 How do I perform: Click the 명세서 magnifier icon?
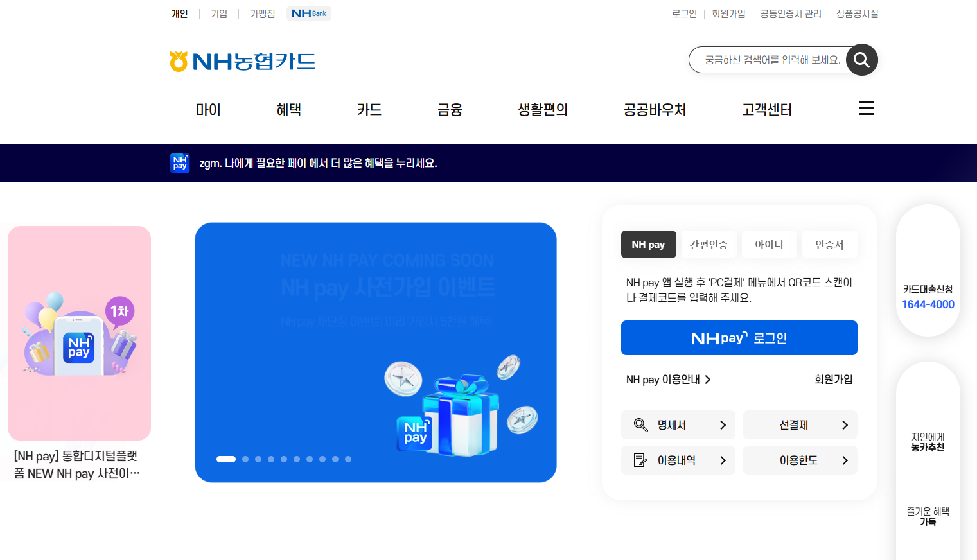click(640, 425)
